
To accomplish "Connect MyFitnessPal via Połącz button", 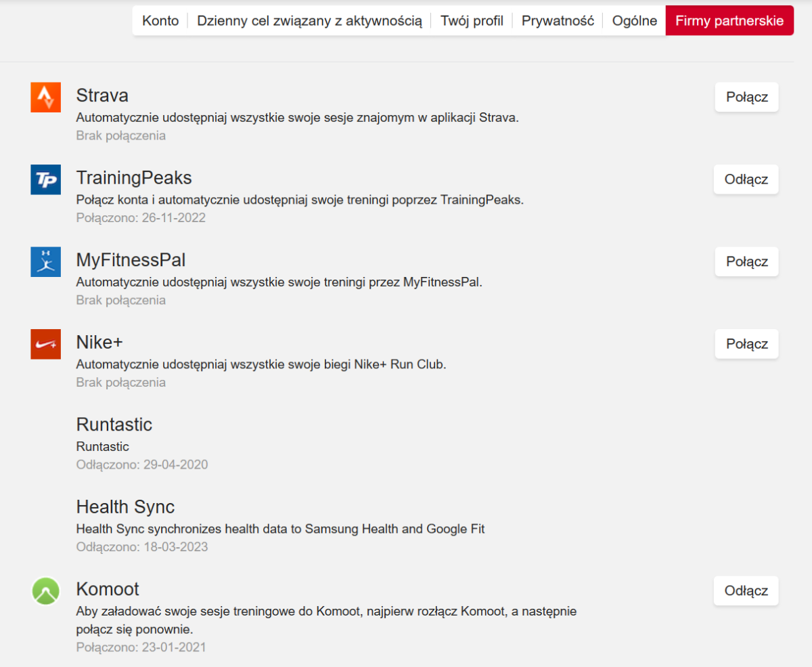I will click(747, 261).
